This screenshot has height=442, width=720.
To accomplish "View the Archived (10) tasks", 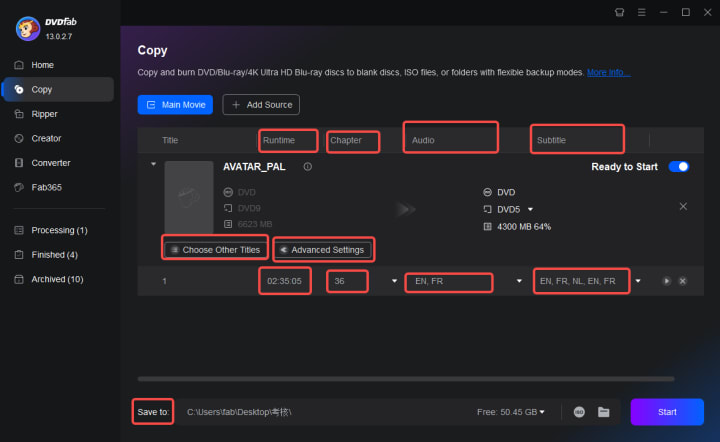I will [x=57, y=279].
